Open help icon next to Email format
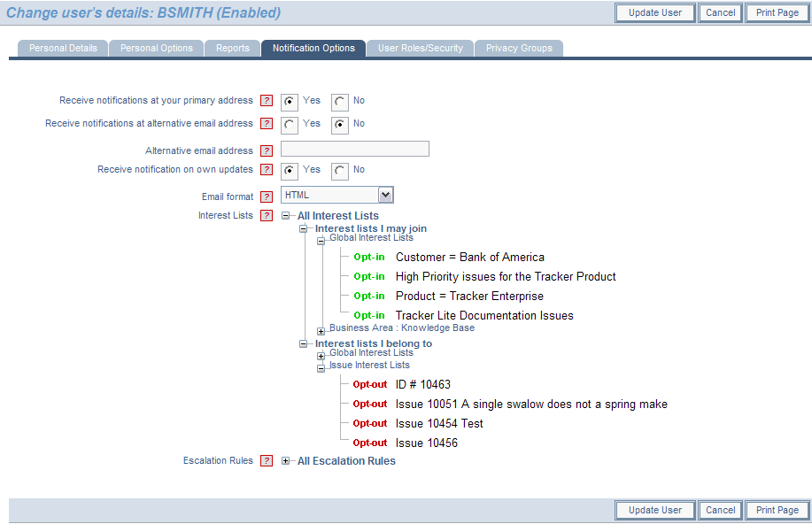 [267, 197]
